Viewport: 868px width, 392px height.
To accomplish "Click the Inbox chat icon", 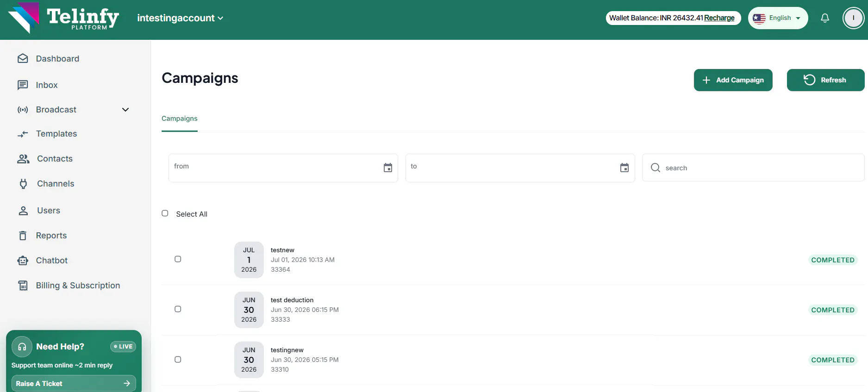I will tap(23, 85).
